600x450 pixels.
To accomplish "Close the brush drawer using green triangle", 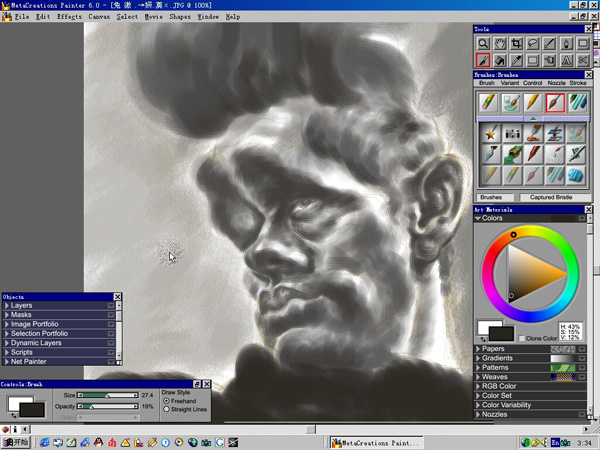I will tap(533, 119).
